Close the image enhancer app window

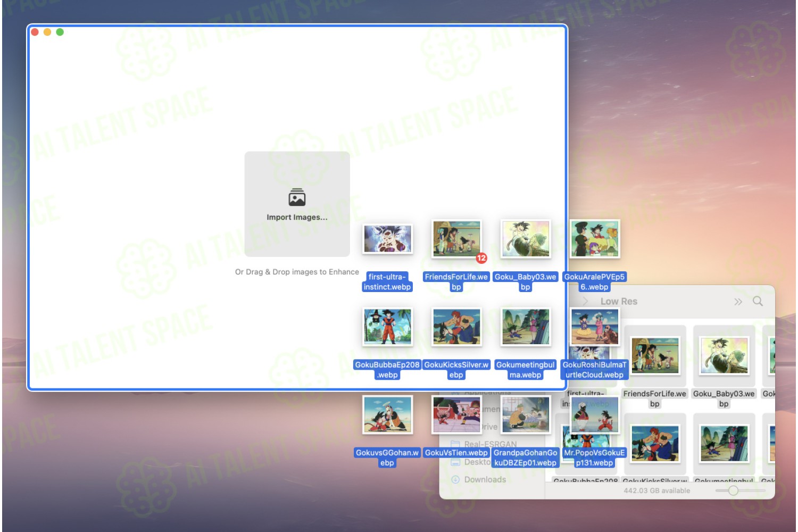(x=35, y=32)
